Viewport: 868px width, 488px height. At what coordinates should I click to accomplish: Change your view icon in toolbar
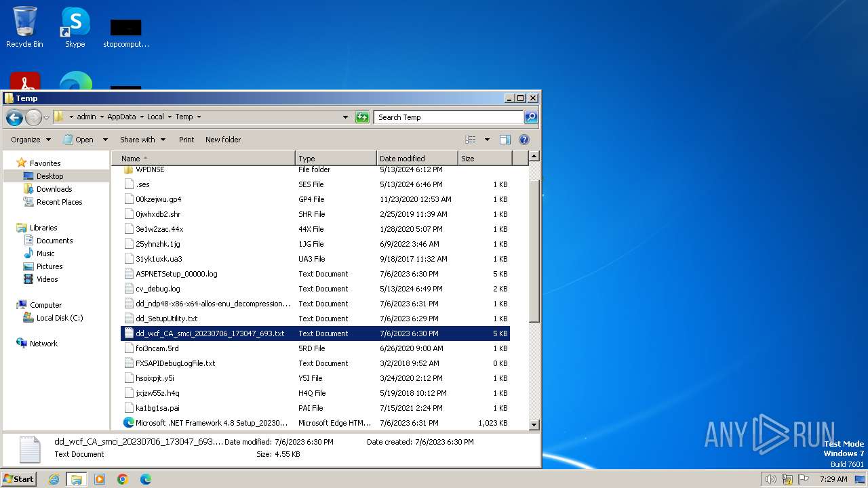tap(471, 140)
